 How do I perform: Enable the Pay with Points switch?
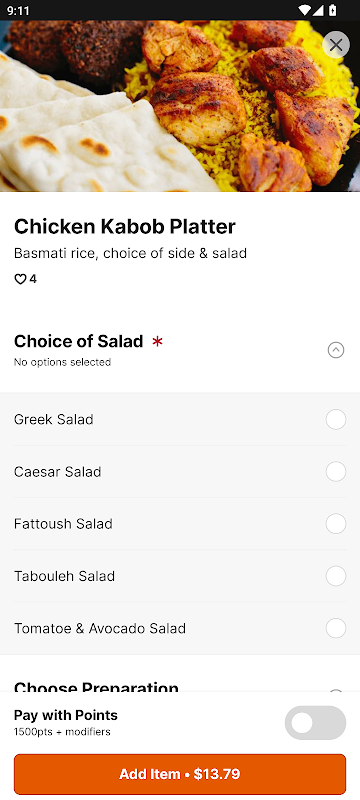coord(315,723)
